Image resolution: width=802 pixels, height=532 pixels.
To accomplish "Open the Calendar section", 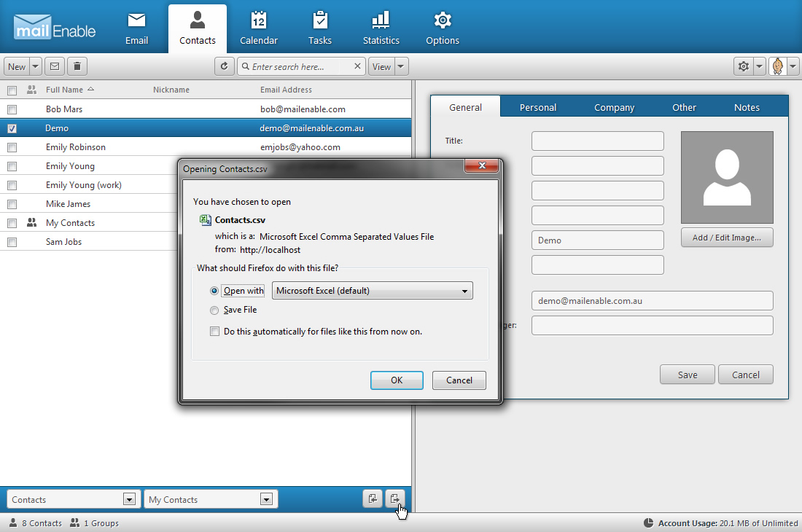I will [259, 28].
